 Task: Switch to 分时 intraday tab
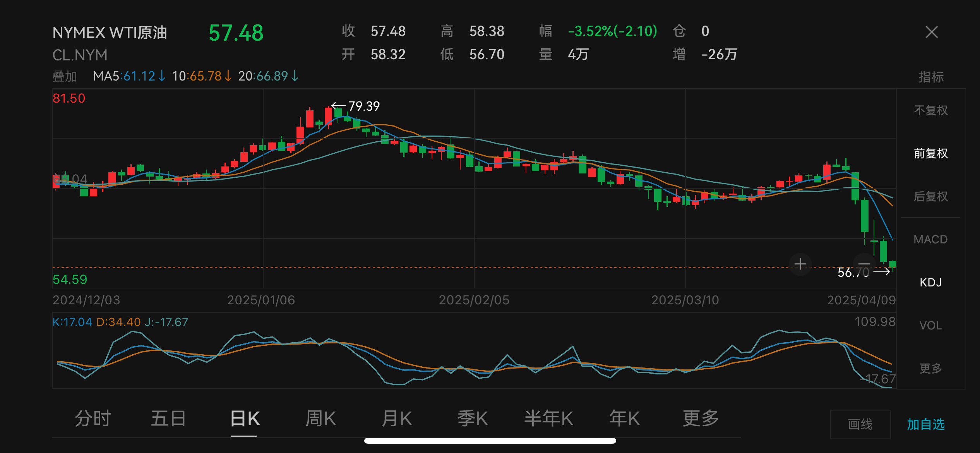tap(93, 419)
